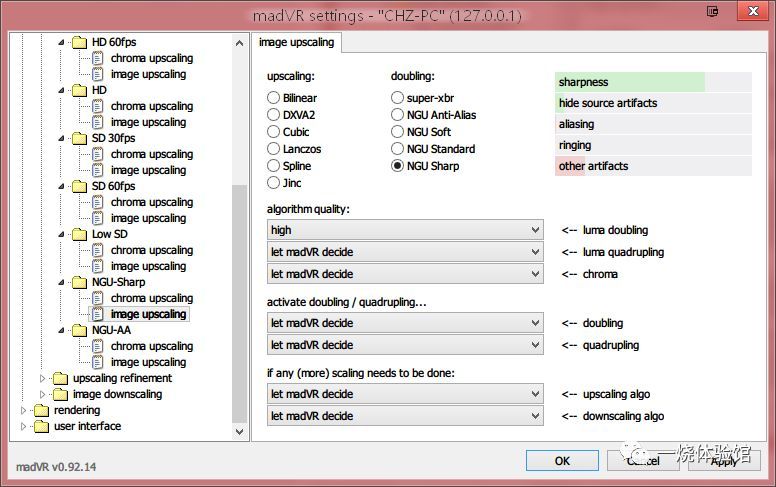776x487 pixels.
Task: Open the activate quadrupling dropdown
Action: pos(405,345)
